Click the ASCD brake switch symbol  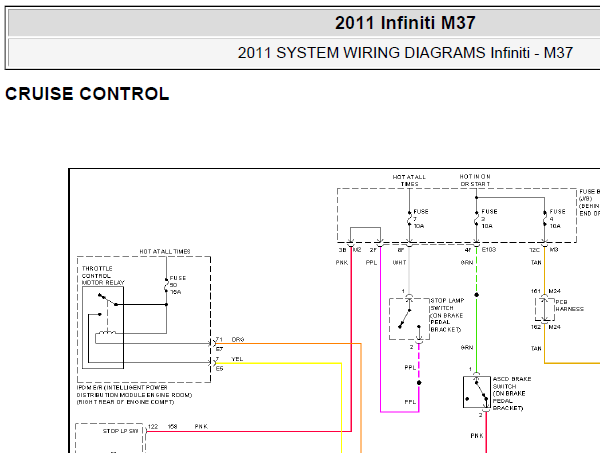click(476, 392)
